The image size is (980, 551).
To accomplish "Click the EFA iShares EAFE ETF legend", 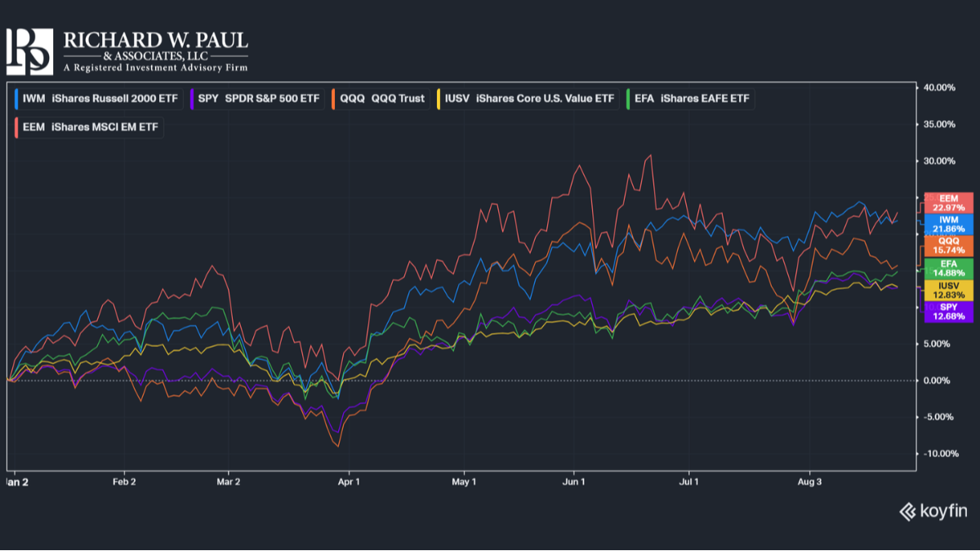I will (x=690, y=99).
